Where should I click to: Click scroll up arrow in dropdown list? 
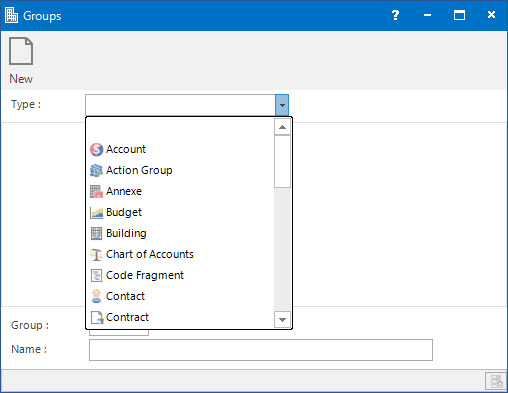click(282, 127)
